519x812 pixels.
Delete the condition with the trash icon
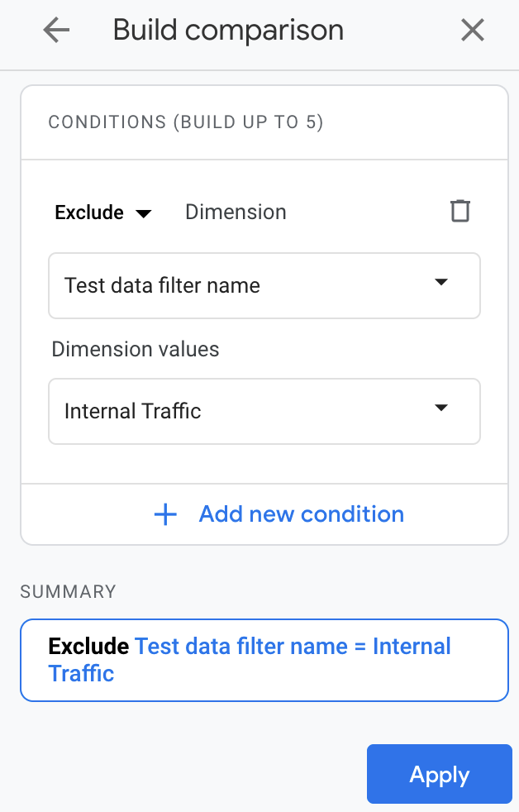coord(460,212)
